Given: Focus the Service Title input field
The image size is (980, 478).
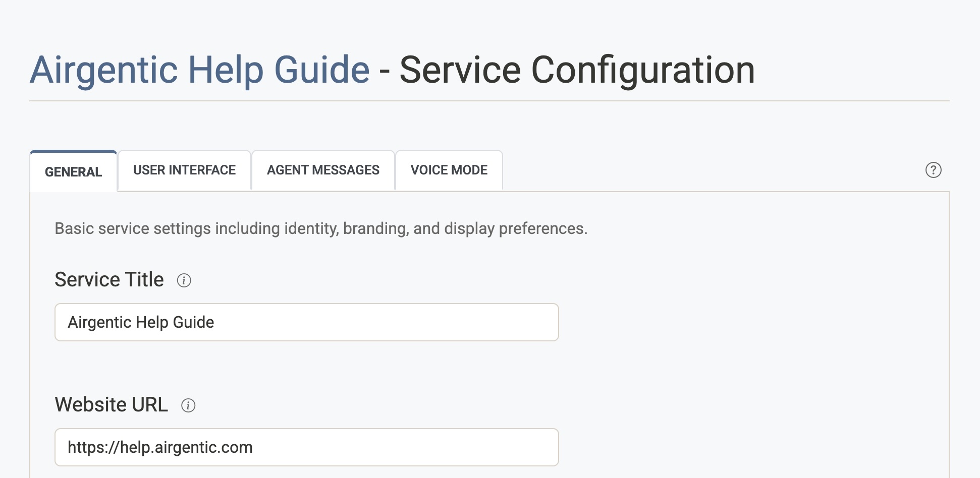Looking at the screenshot, I should [306, 322].
